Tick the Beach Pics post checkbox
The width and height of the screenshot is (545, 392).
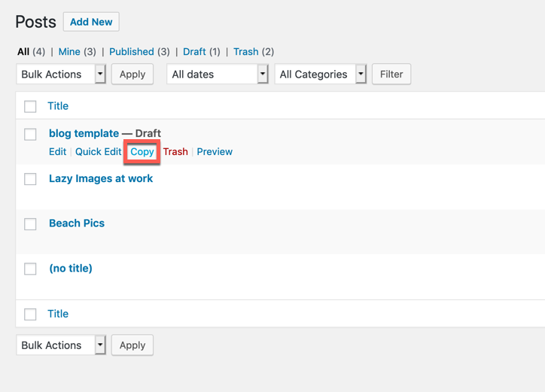(x=30, y=224)
